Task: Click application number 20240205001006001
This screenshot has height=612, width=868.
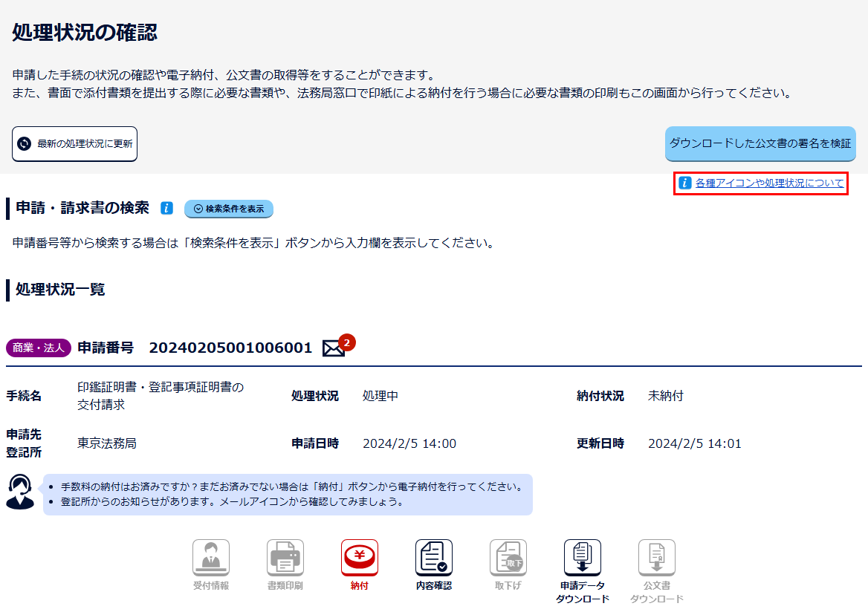Action: click(x=230, y=348)
